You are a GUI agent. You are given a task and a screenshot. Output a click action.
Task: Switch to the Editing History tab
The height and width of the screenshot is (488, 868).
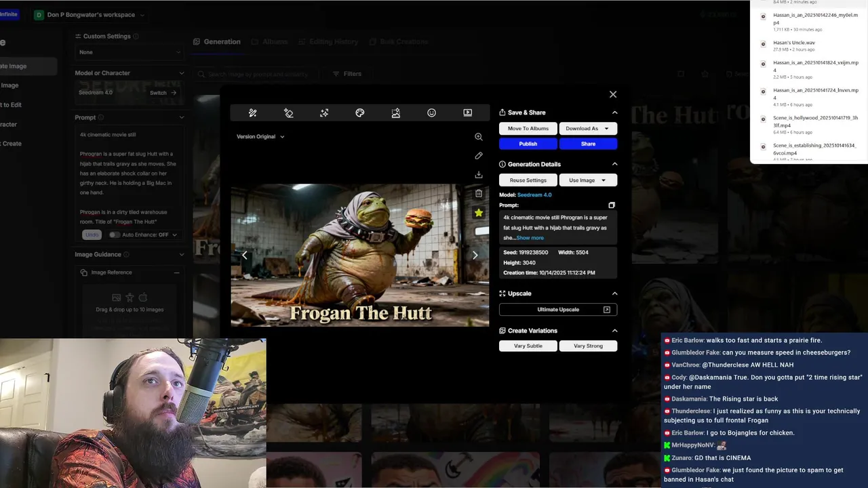[x=328, y=42]
